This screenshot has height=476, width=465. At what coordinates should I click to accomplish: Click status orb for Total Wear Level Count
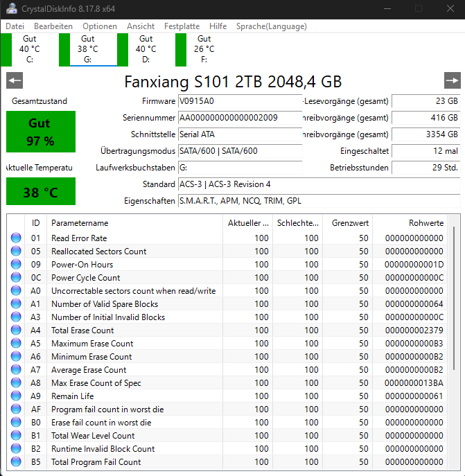(x=16, y=435)
